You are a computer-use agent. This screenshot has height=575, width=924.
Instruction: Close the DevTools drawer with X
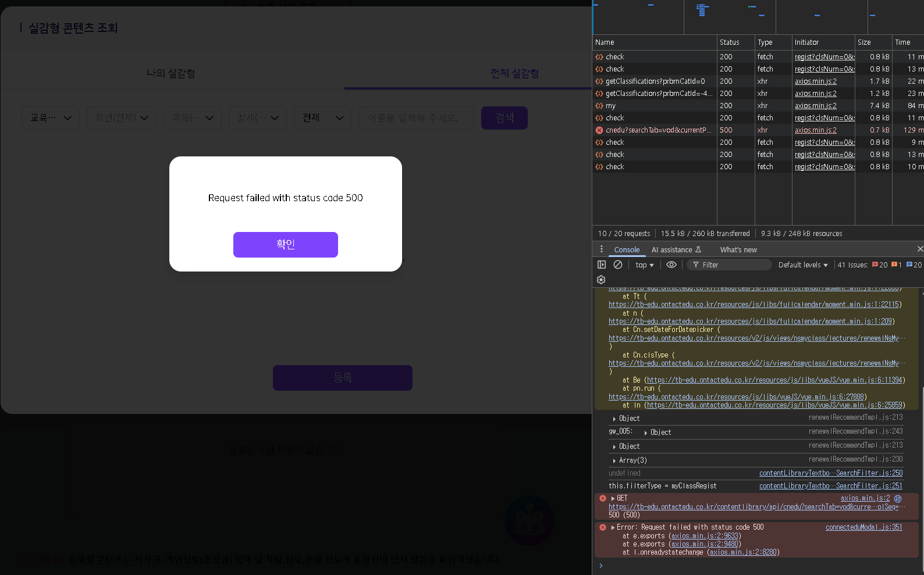(919, 249)
